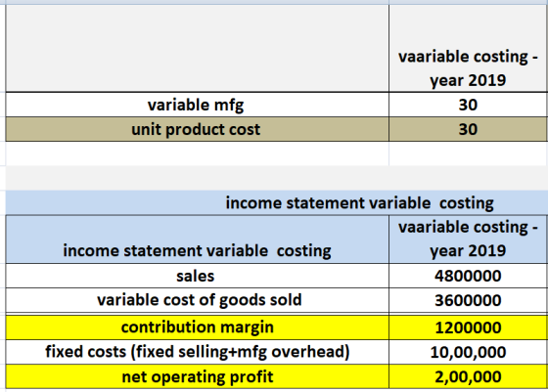548x392 pixels.
Task: Select top header 'vaariable costing - year 2019' above variable mfg
Action: (468, 49)
